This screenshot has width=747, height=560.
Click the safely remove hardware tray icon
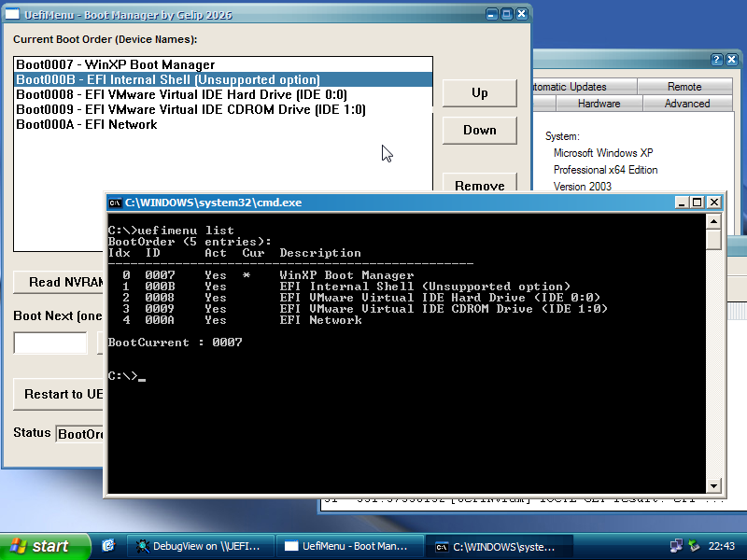pos(694,546)
